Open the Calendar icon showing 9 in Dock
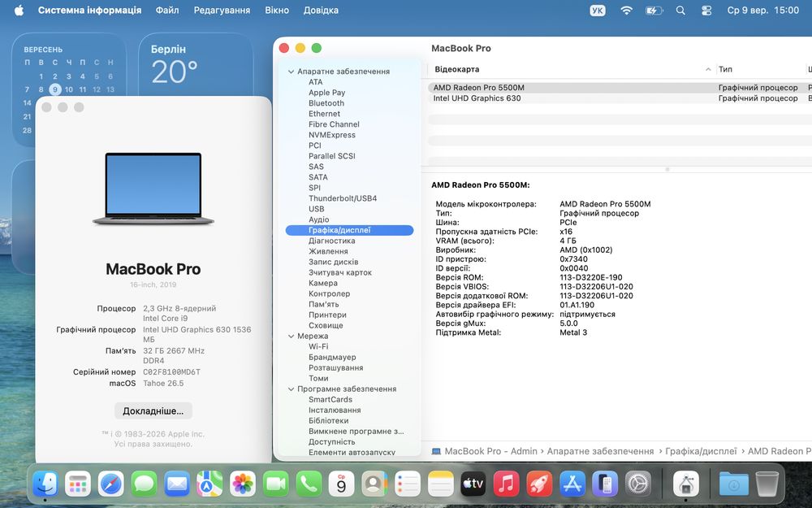812x508 pixels. pyautogui.click(x=342, y=484)
